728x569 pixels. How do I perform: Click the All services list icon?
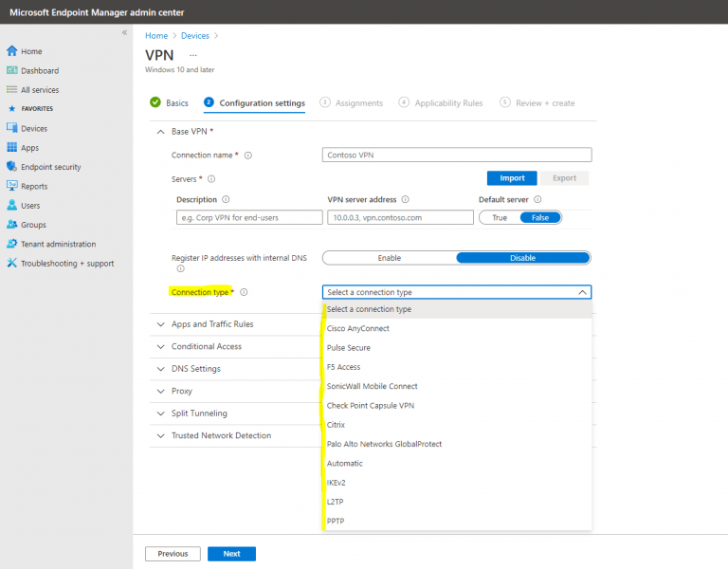(x=12, y=90)
